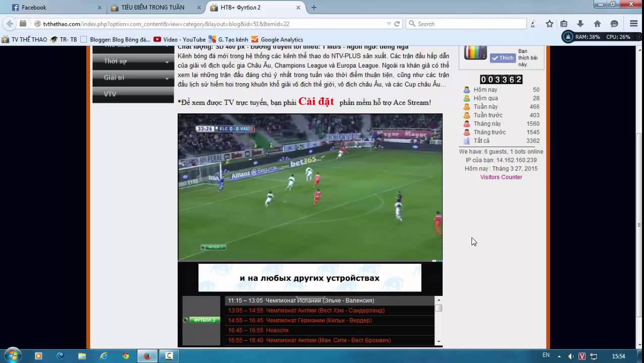The height and width of the screenshot is (363, 644).
Task: Expand the Thời sự sidebar menu
Action: click(133, 61)
